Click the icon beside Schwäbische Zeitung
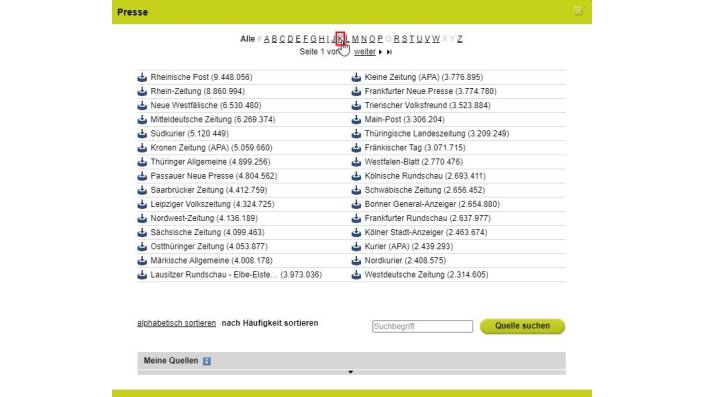705x397 pixels. click(356, 190)
